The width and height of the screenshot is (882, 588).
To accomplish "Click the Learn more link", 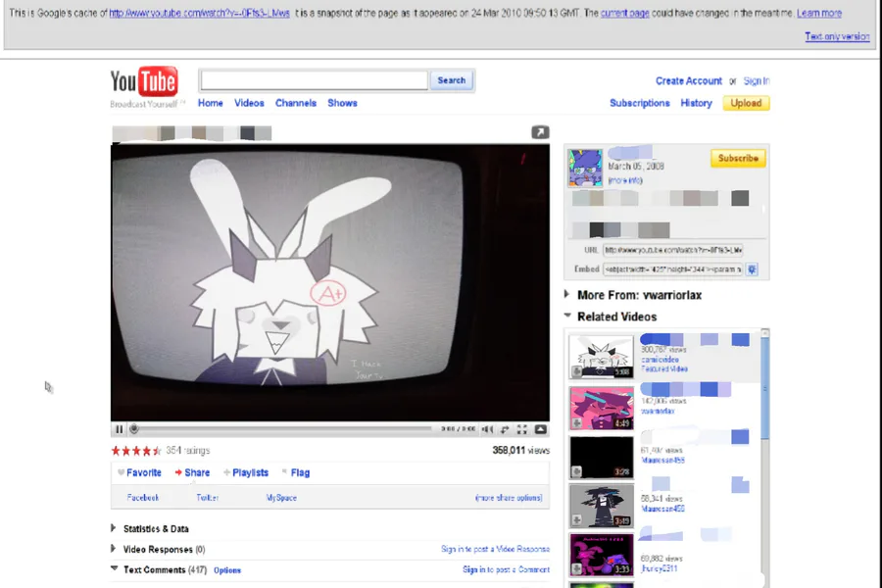I will coord(819,13).
